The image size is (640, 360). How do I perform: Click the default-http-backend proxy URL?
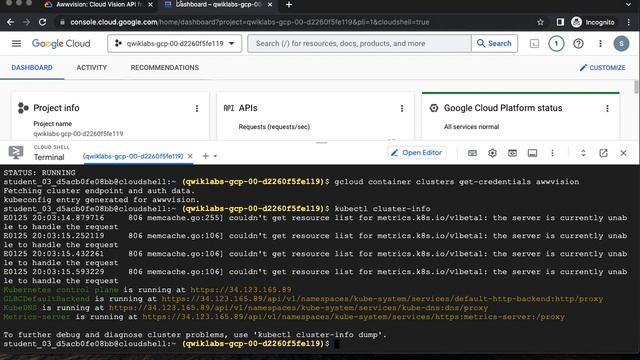[x=382, y=299]
